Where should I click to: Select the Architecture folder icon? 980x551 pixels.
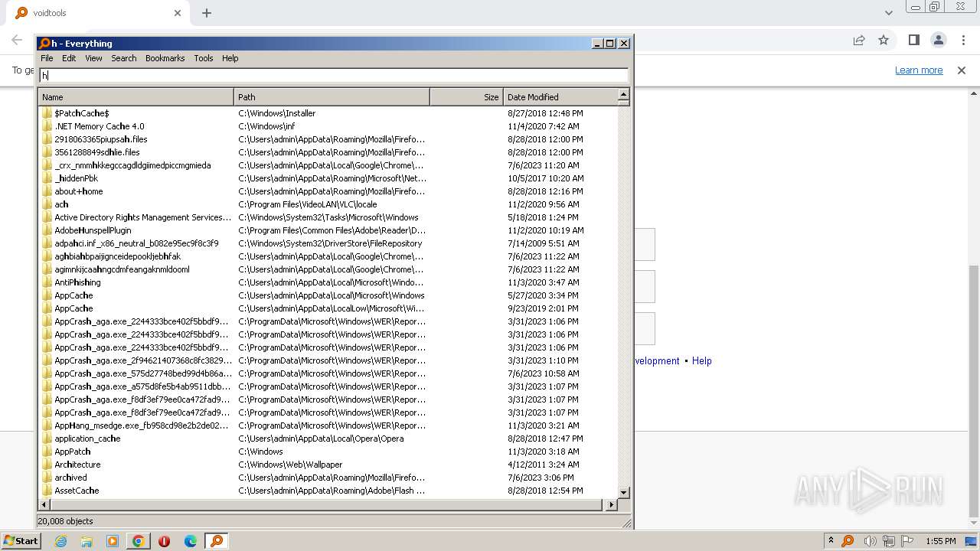47,465
